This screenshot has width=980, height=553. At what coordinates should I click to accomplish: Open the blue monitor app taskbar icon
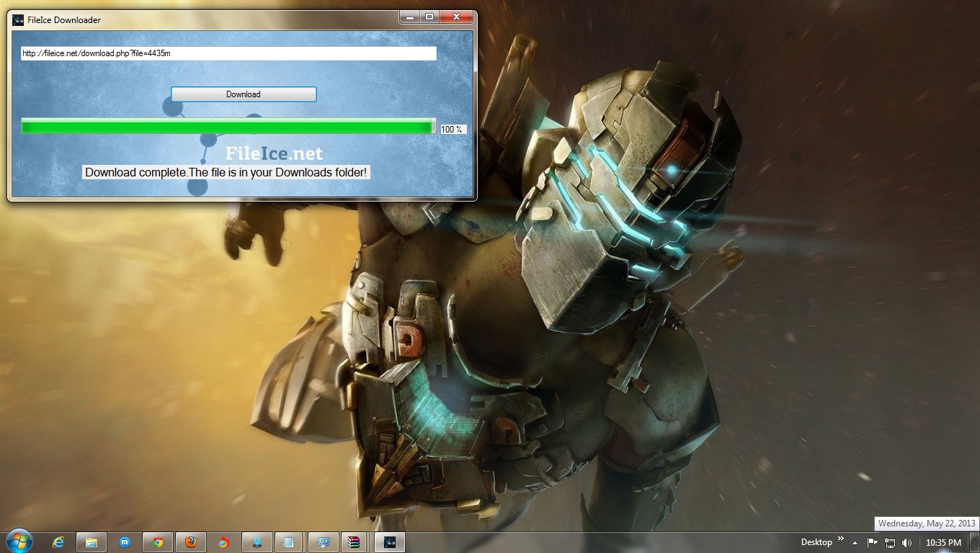pyautogui.click(x=323, y=542)
